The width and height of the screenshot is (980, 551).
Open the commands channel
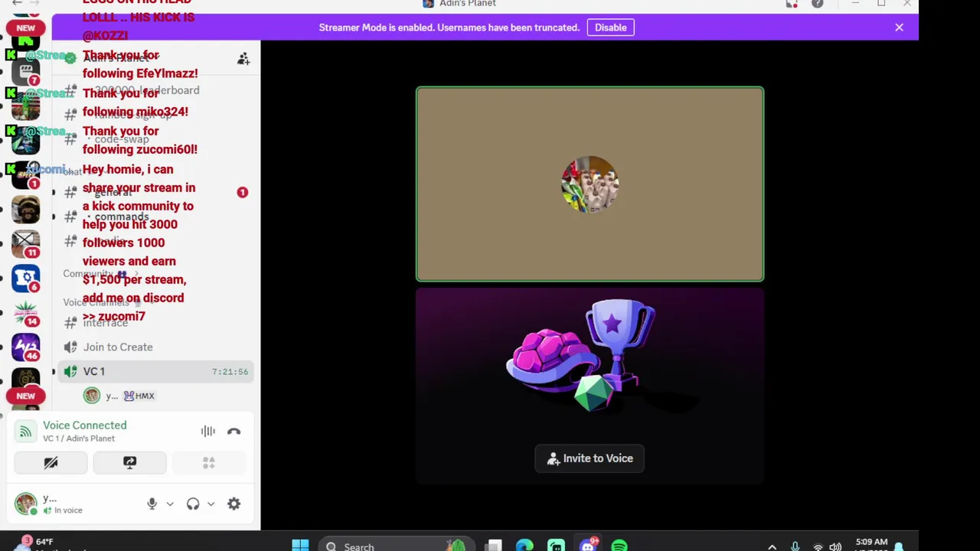coord(156,217)
